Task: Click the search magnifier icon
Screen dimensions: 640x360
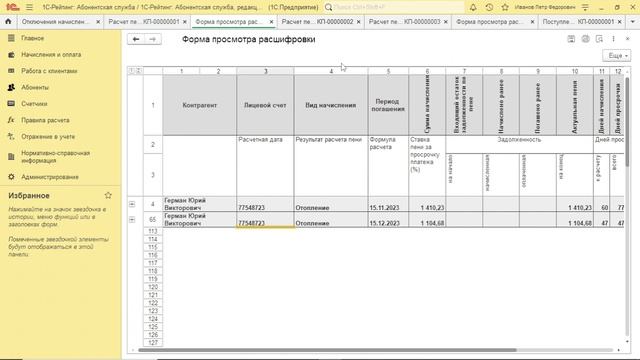Action: tap(329, 7)
